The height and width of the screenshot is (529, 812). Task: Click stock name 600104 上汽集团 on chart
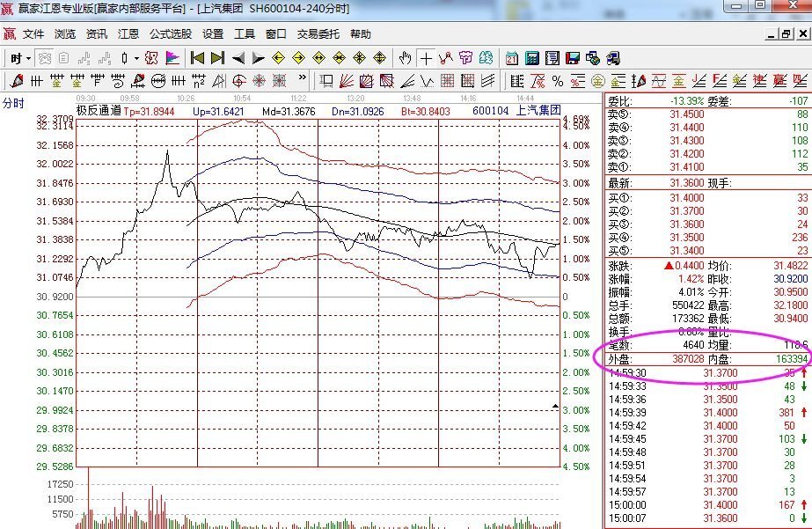516,110
